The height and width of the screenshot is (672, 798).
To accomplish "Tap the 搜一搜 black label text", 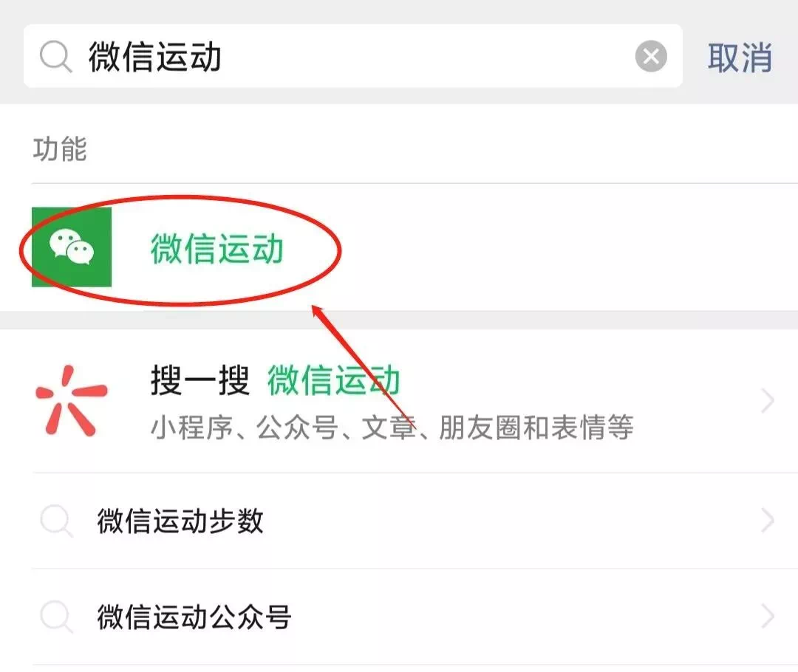I will click(x=200, y=380).
